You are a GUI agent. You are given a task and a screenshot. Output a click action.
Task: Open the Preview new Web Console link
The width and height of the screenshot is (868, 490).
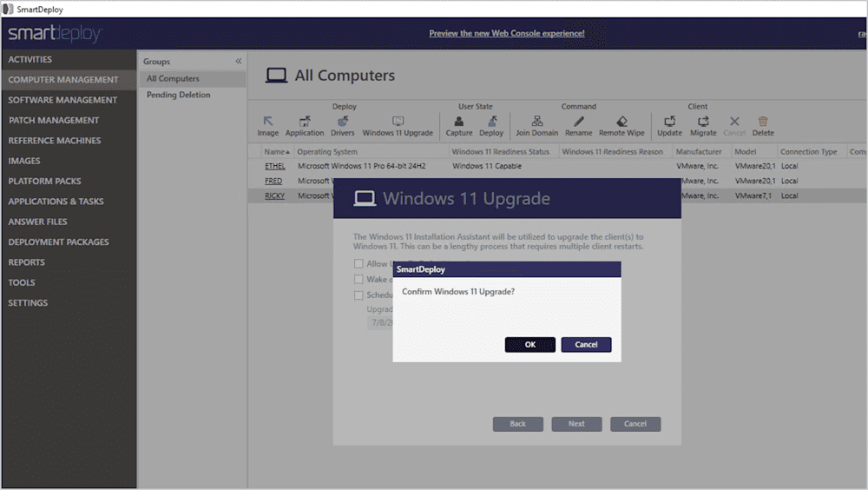[x=507, y=33]
